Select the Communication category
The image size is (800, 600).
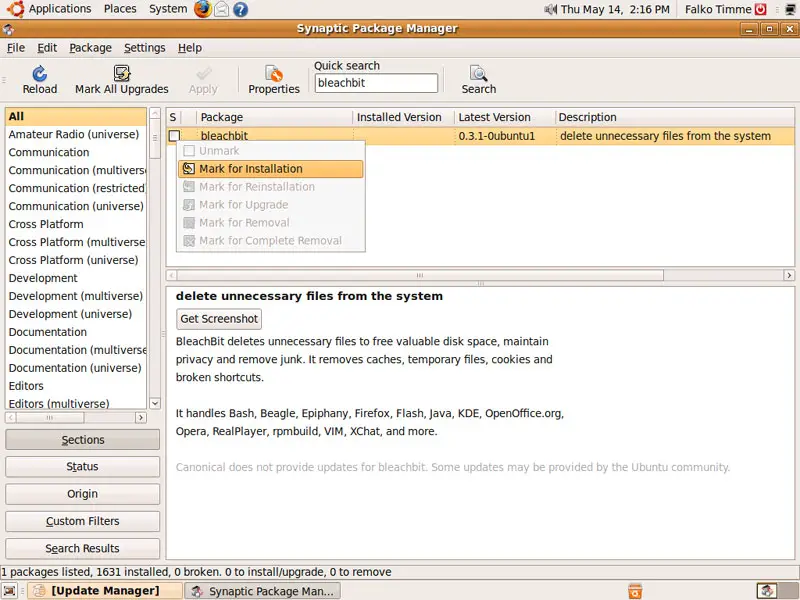tap(76, 153)
